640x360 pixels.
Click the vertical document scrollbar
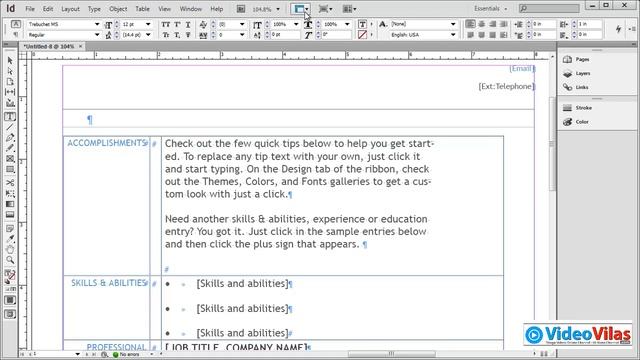(x=552, y=144)
